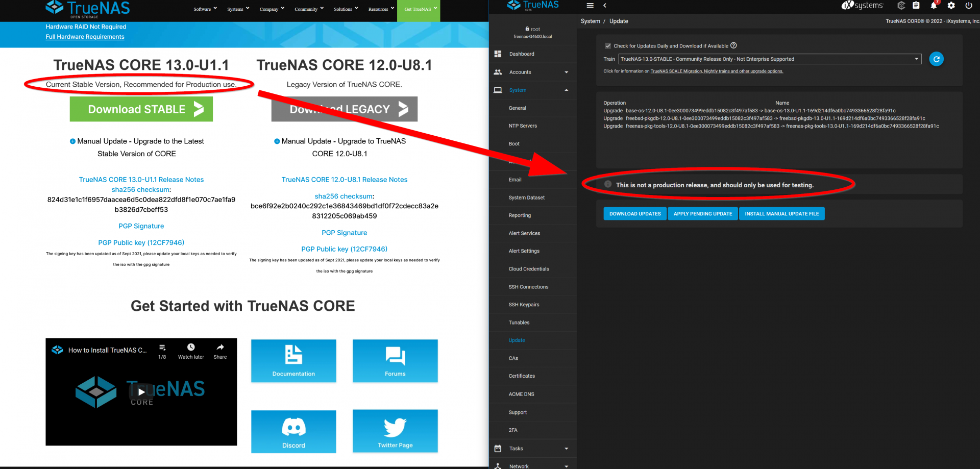Expand the Tasks sidebar section
The image size is (980, 469).
point(567,449)
